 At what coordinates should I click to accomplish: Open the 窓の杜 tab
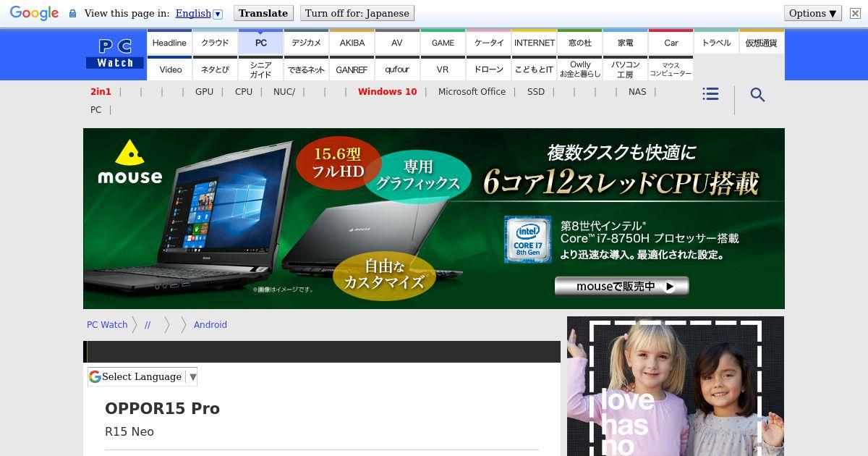(579, 42)
